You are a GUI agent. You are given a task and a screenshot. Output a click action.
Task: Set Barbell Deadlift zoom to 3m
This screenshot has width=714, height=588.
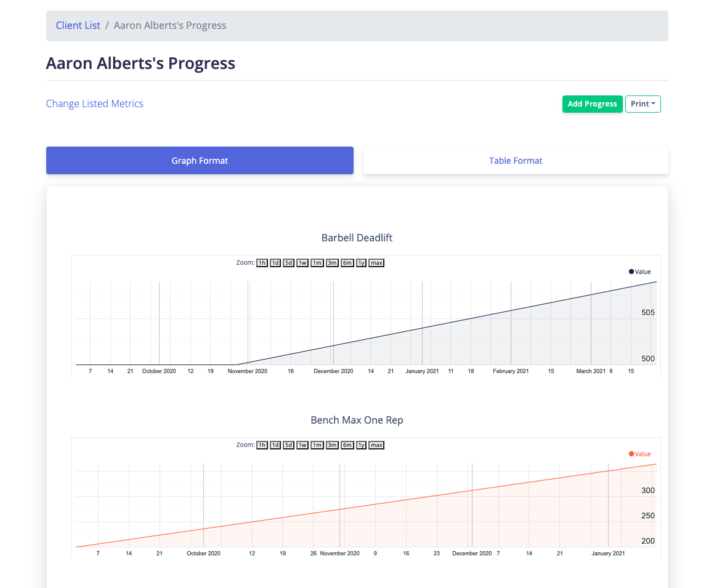pos(332,263)
